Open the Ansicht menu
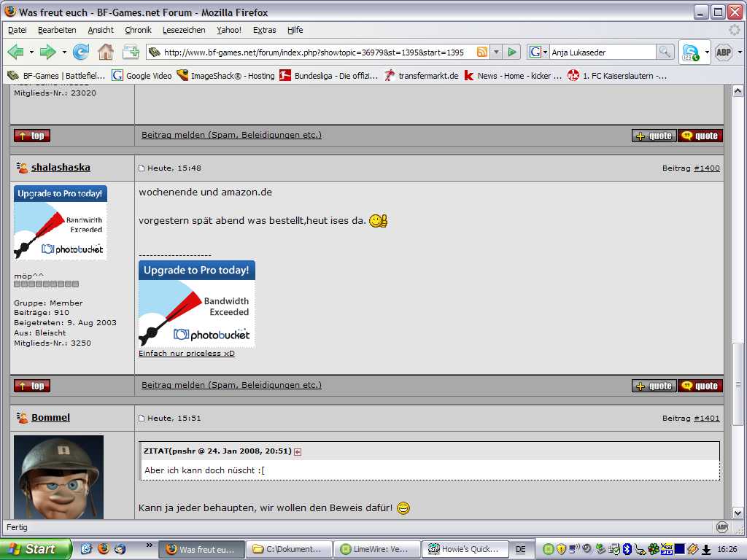Screen dimensions: 747x560 pos(101,30)
